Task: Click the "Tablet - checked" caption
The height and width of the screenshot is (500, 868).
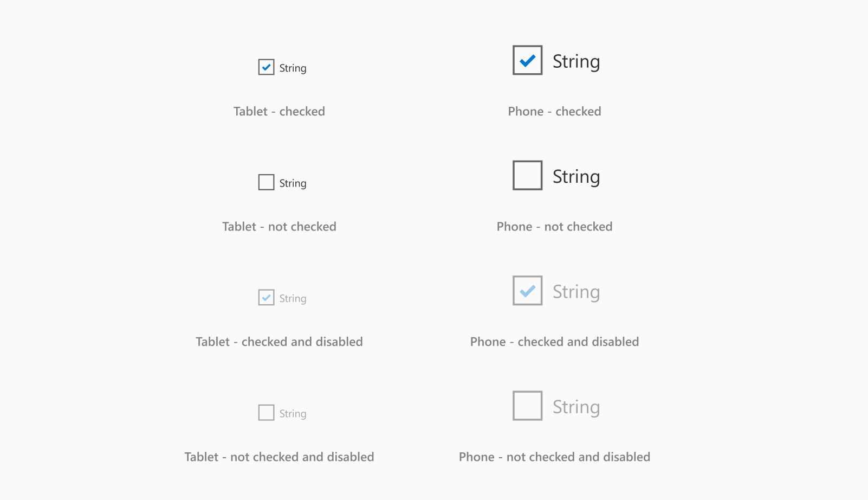Action: (279, 112)
